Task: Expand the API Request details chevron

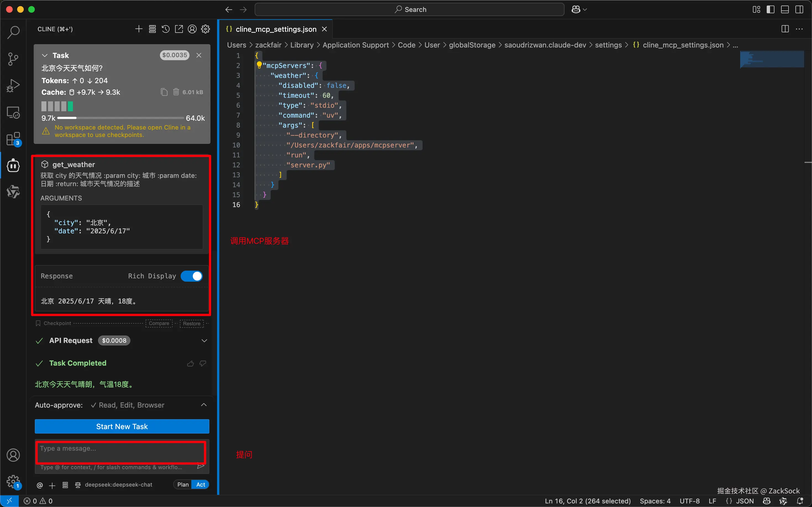Action: tap(204, 341)
